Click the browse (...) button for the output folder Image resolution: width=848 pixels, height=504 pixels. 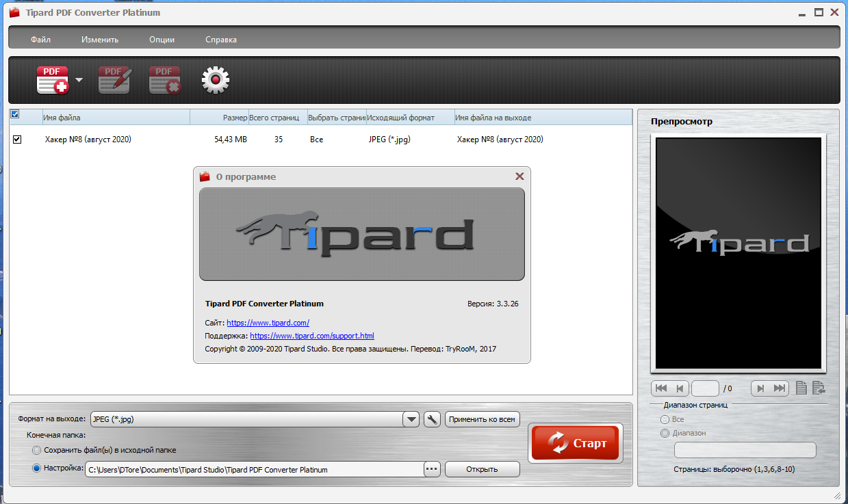pos(432,469)
